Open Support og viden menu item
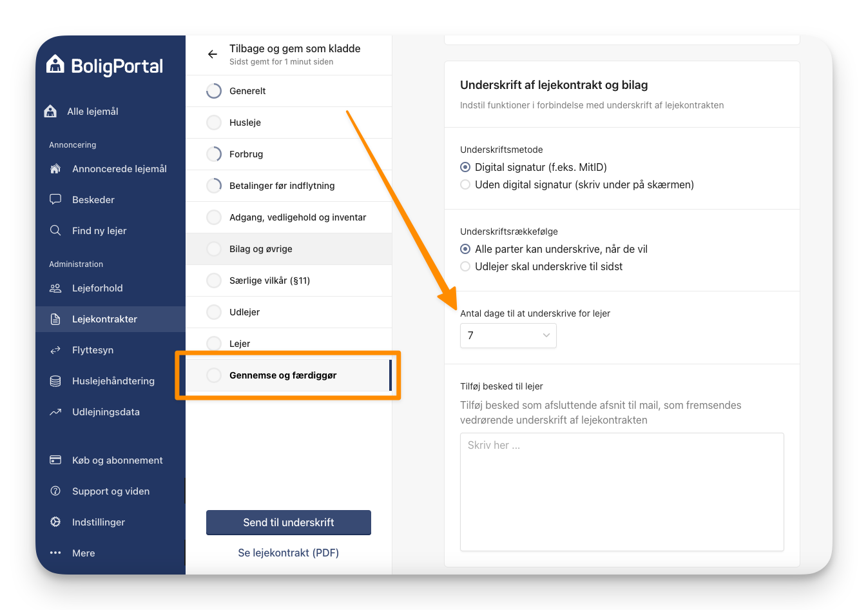 tap(110, 491)
